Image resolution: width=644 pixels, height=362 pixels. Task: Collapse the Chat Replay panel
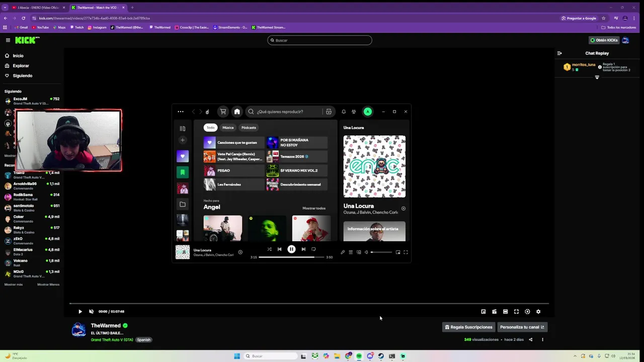click(559, 53)
